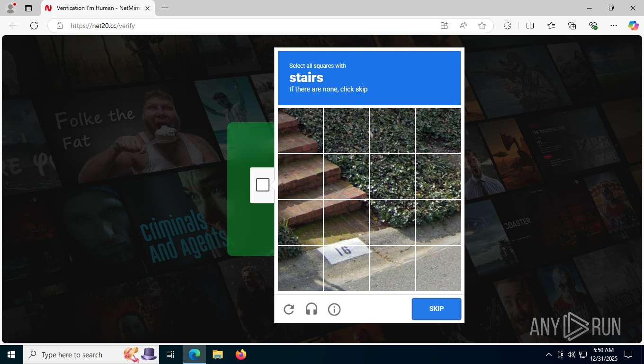Select the tile showing house number 16
644x364 pixels.
coord(346,268)
